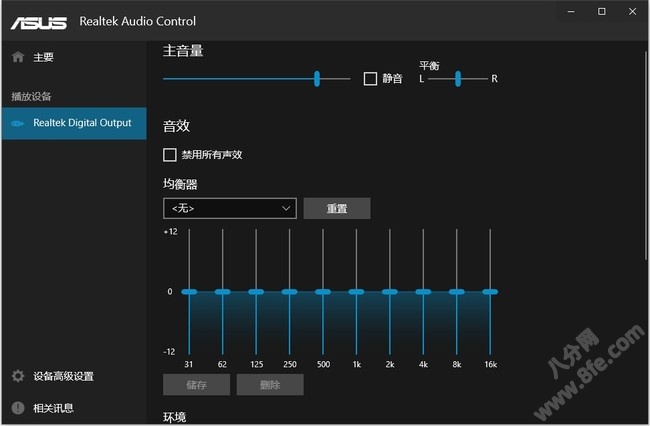The width and height of the screenshot is (650, 426).
Task: Click the 主音量 master volume slider handle
Action: tap(317, 78)
